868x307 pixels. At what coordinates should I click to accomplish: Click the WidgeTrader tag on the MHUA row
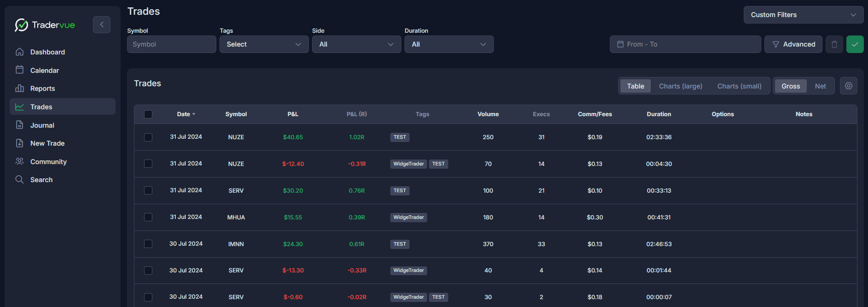[409, 218]
